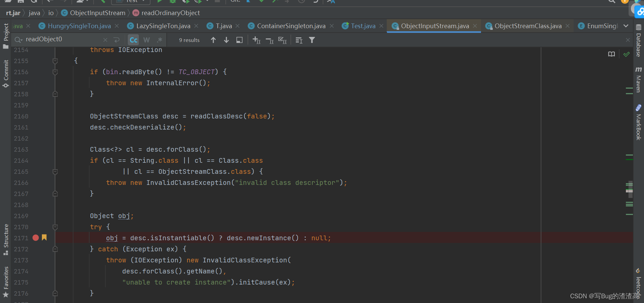Collapse the if block at line 2156
Viewport: 644px width, 303px height.
click(55, 72)
